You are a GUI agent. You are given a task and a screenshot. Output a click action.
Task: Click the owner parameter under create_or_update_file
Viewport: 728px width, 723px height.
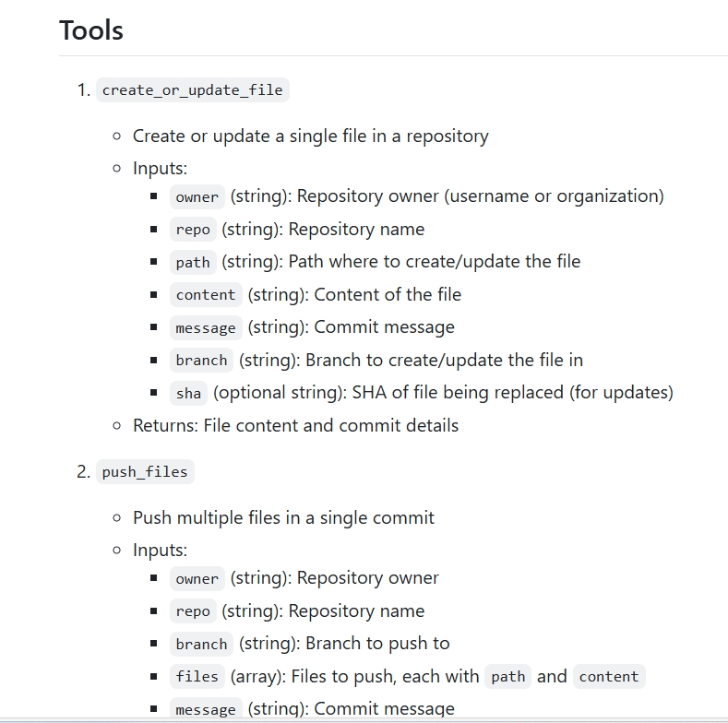pyautogui.click(x=197, y=196)
